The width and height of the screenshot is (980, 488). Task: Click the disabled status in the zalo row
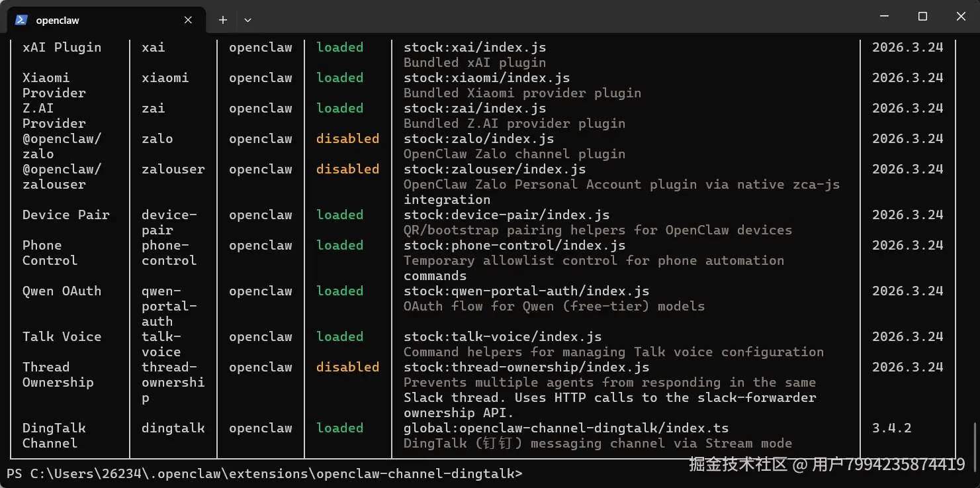(x=347, y=139)
